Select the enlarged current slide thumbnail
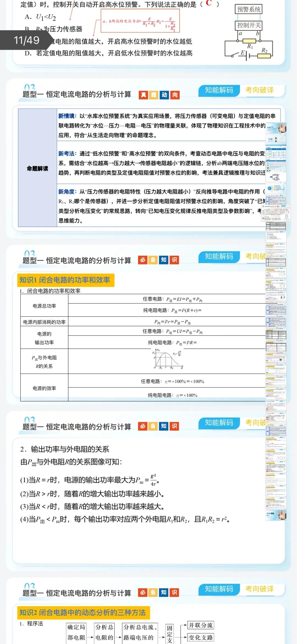Screen dimensions: 297x644 (276, 213)
